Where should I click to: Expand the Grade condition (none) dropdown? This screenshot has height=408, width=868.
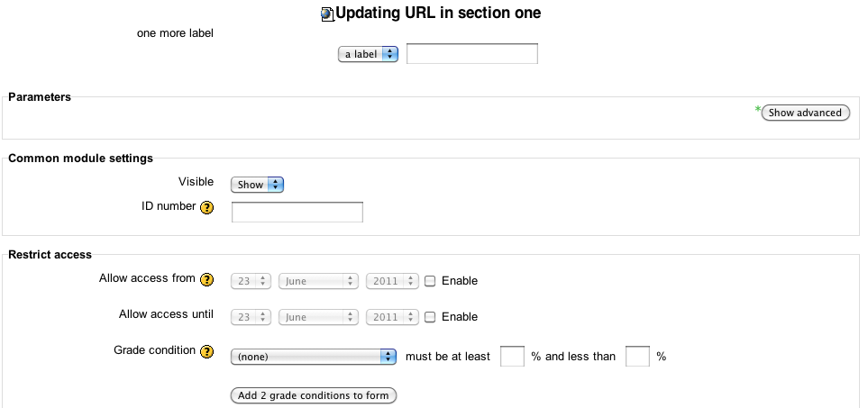[314, 357]
